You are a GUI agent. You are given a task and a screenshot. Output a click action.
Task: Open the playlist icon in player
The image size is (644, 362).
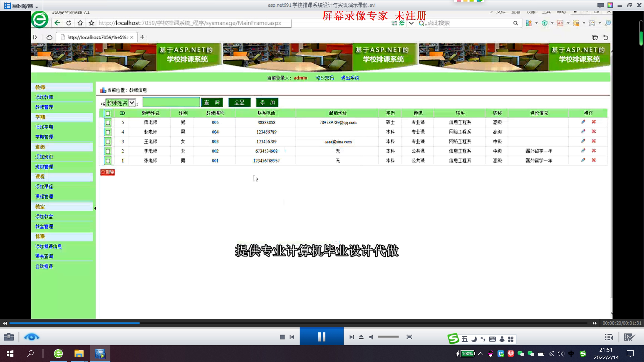[609, 337]
